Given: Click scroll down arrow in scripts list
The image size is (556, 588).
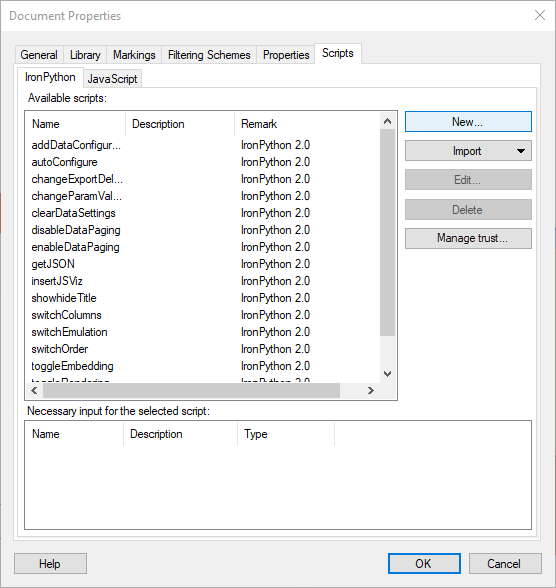Looking at the screenshot, I should click(387, 374).
